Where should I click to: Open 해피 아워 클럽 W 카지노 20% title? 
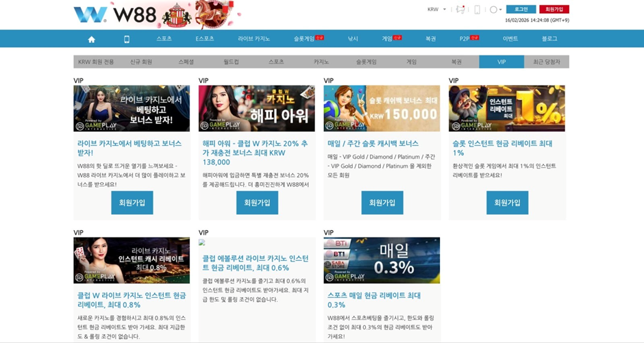pyautogui.click(x=255, y=153)
